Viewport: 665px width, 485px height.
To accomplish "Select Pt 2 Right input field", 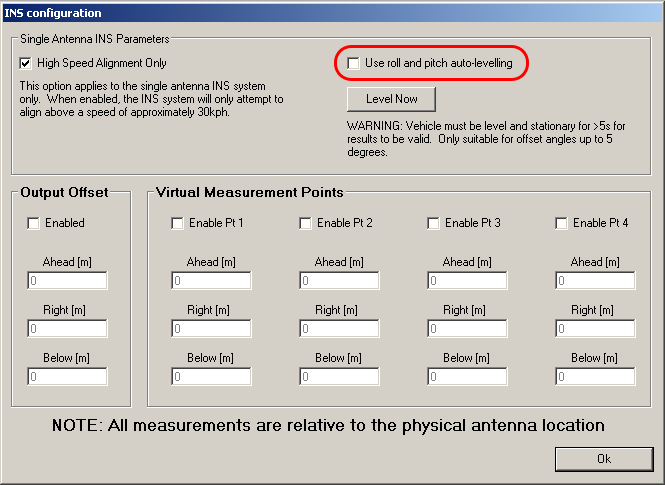I will (x=339, y=329).
